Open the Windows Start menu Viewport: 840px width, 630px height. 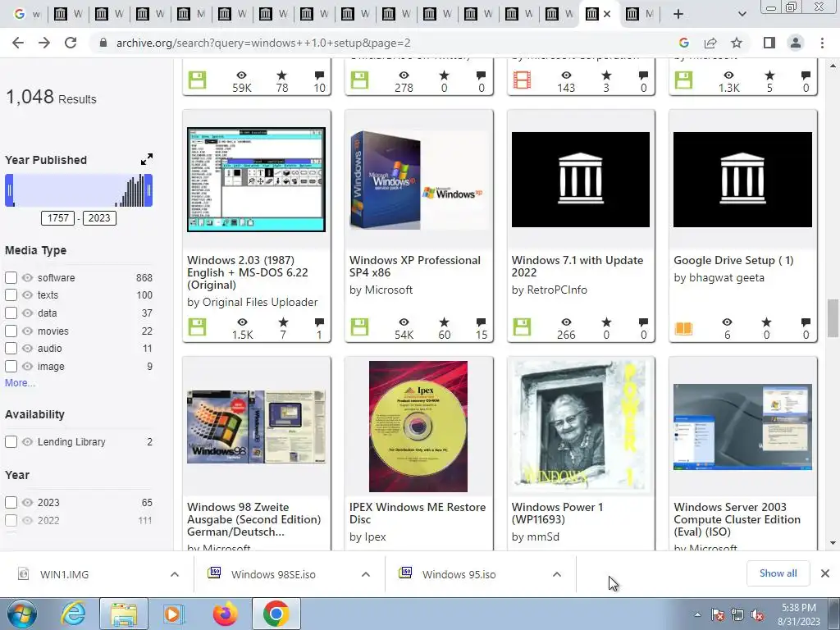[21, 614]
